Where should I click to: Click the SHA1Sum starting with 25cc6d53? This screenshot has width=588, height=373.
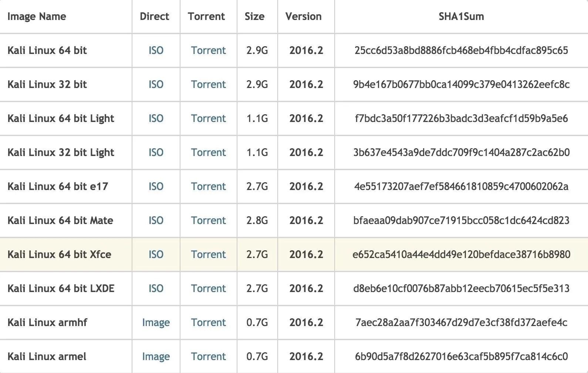click(461, 50)
